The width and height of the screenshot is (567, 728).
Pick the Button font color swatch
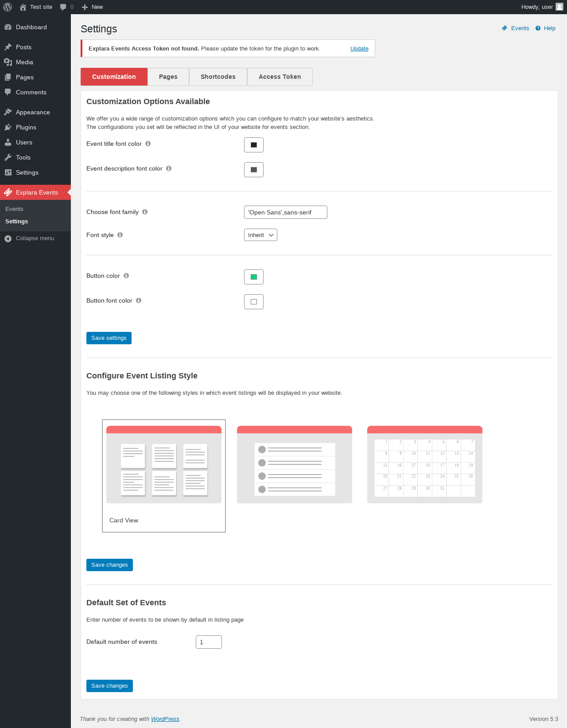coord(254,302)
